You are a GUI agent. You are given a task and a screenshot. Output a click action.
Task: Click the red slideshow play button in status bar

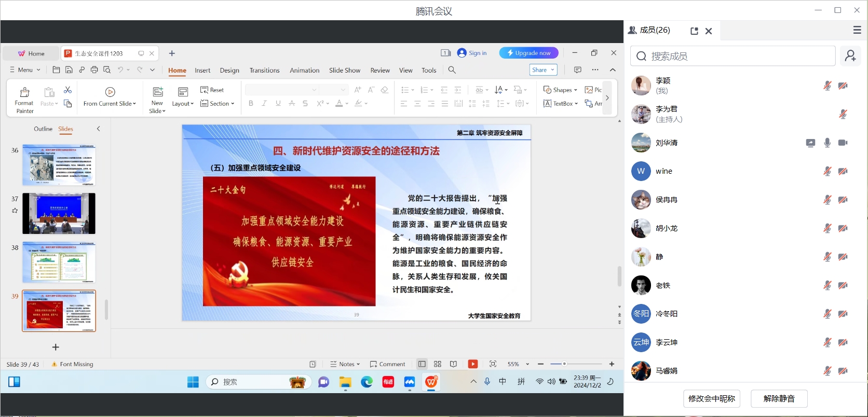[x=472, y=364]
